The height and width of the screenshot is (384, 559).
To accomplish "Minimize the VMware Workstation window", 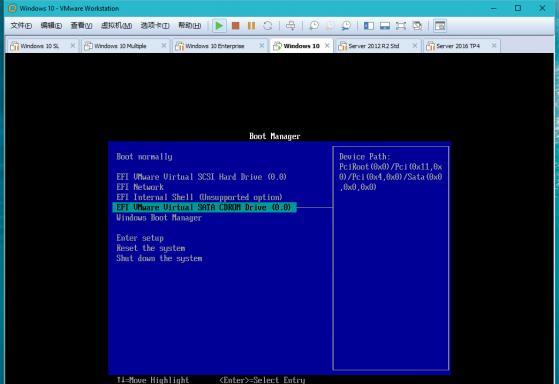I will pos(494,8).
